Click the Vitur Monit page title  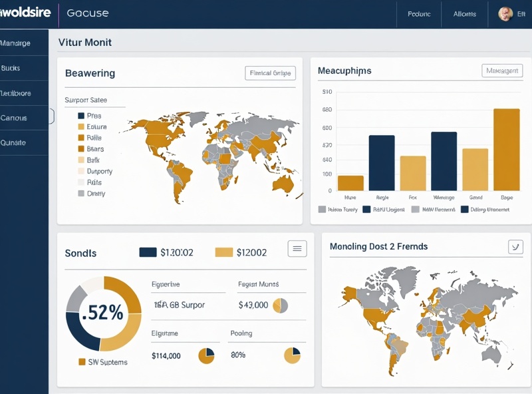click(x=85, y=43)
